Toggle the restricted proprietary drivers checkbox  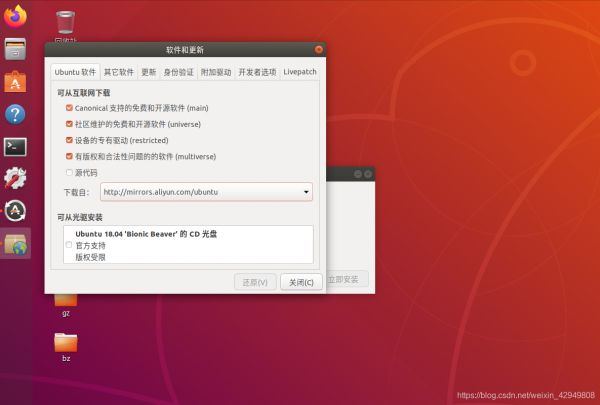pos(69,140)
